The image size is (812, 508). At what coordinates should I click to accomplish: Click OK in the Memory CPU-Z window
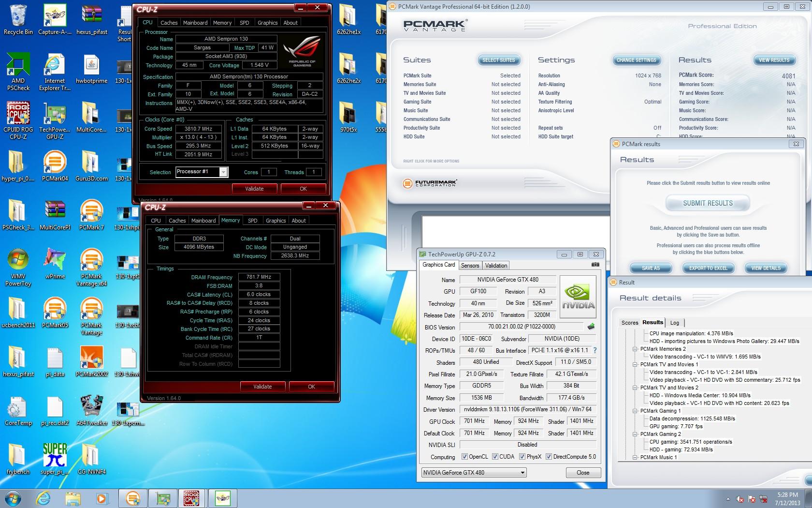311,387
